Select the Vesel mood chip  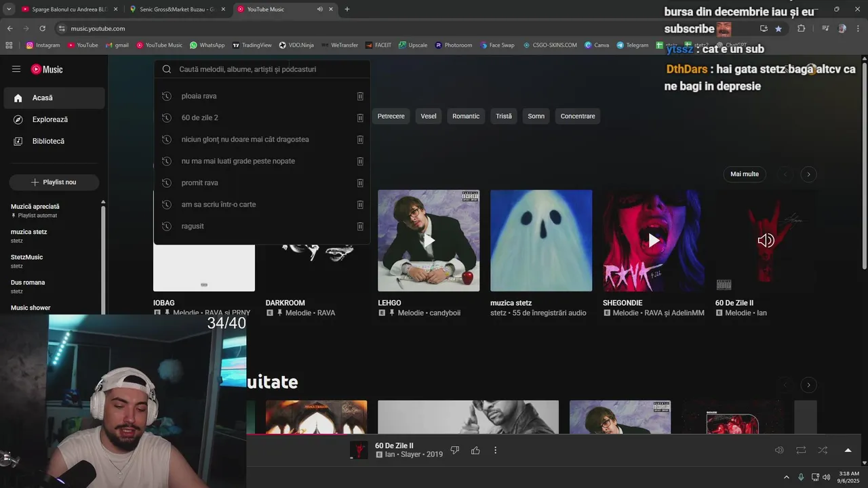tap(429, 117)
